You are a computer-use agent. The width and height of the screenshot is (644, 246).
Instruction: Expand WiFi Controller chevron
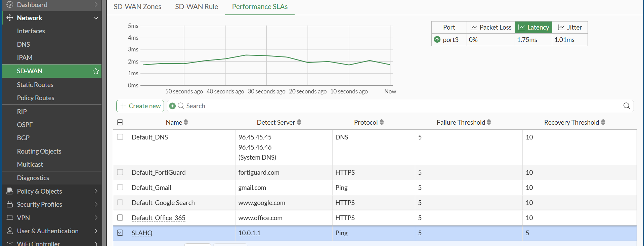pos(96,243)
